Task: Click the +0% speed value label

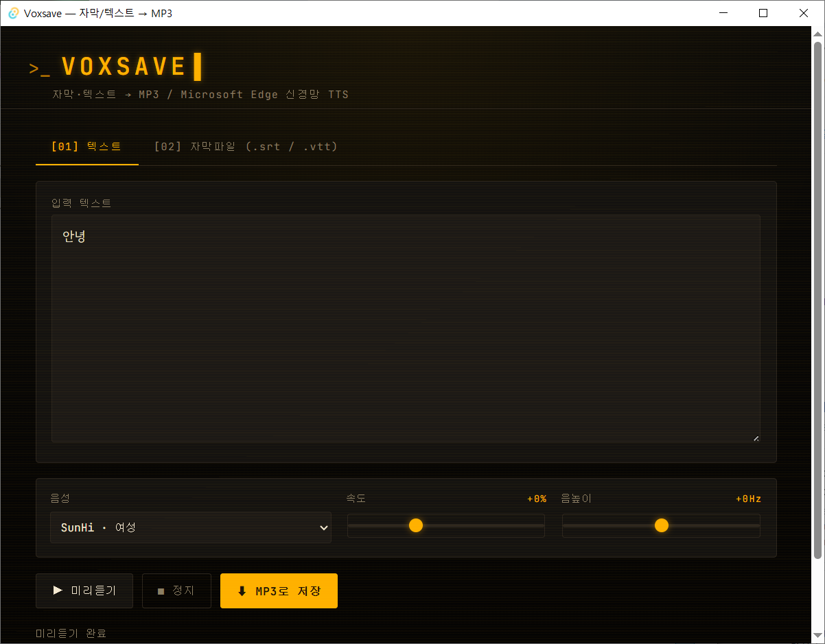Action: click(537, 499)
